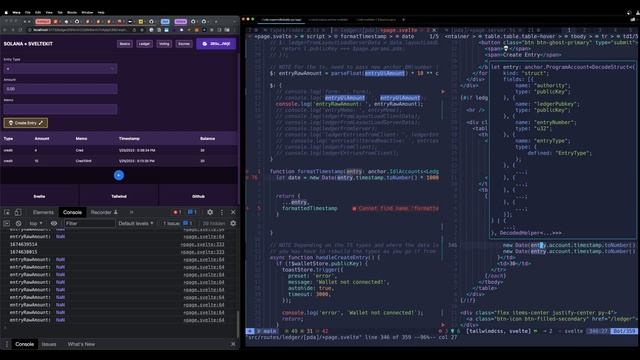Image resolution: width=640 pixels, height=360 pixels.
Task: Open the File menu in menu bar
Action: click(28, 12)
